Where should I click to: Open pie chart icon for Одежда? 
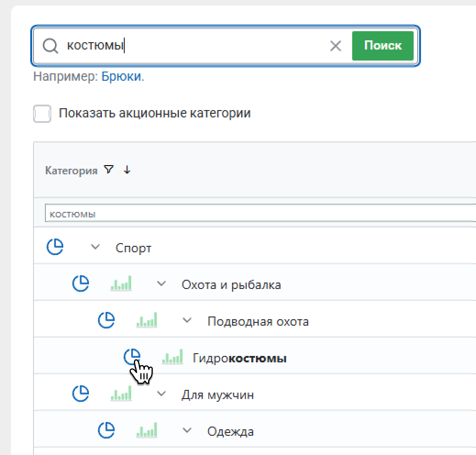click(x=106, y=430)
